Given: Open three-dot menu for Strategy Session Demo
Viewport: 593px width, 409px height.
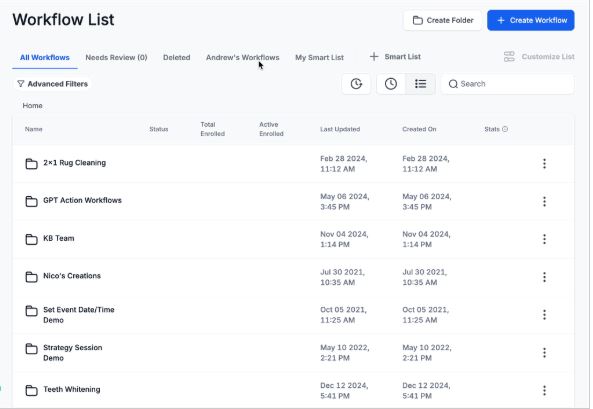Looking at the screenshot, I should [544, 353].
